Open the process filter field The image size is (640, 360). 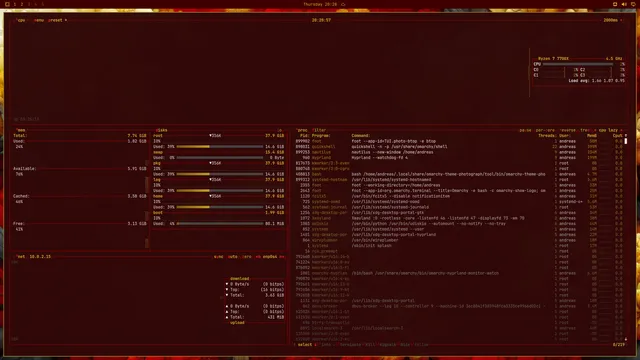point(319,130)
